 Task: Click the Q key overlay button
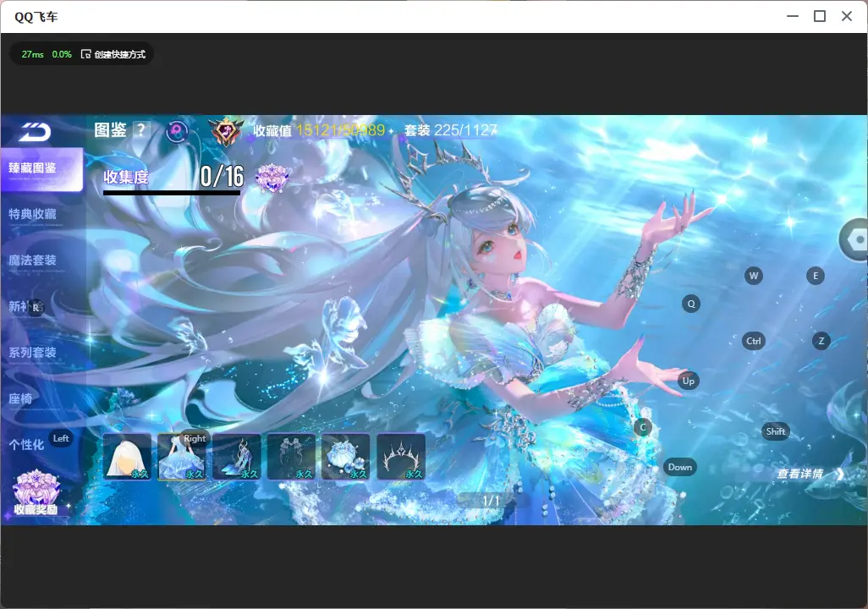pos(691,304)
